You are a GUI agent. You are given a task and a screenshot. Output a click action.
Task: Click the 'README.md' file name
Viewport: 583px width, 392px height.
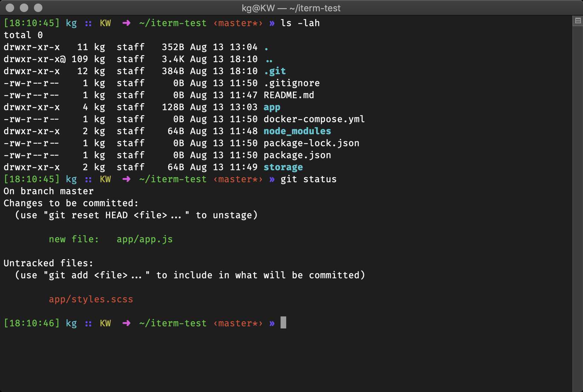289,95
